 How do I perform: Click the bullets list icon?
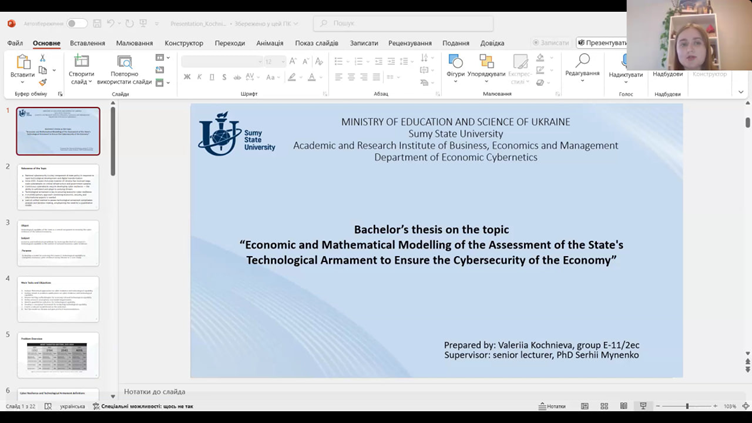pyautogui.click(x=339, y=61)
